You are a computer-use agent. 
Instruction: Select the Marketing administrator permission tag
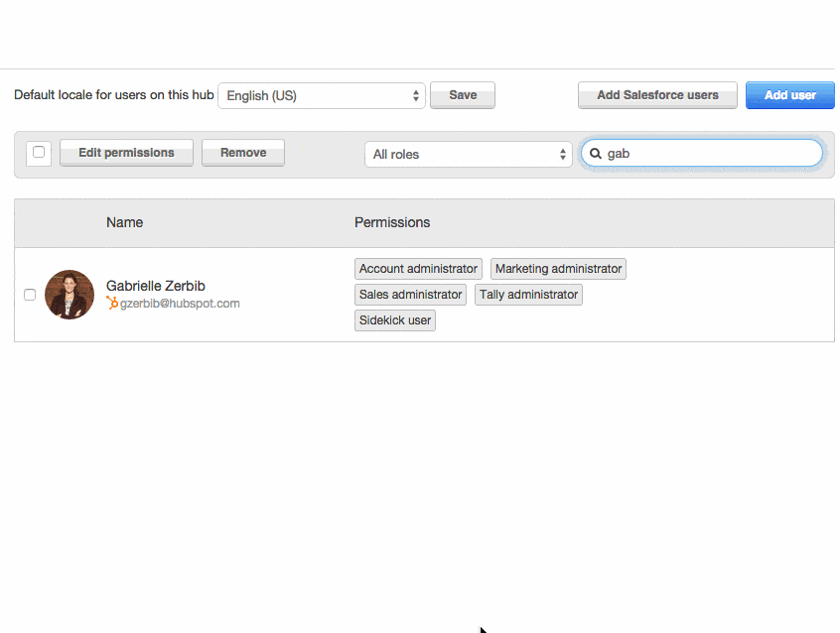(558, 269)
